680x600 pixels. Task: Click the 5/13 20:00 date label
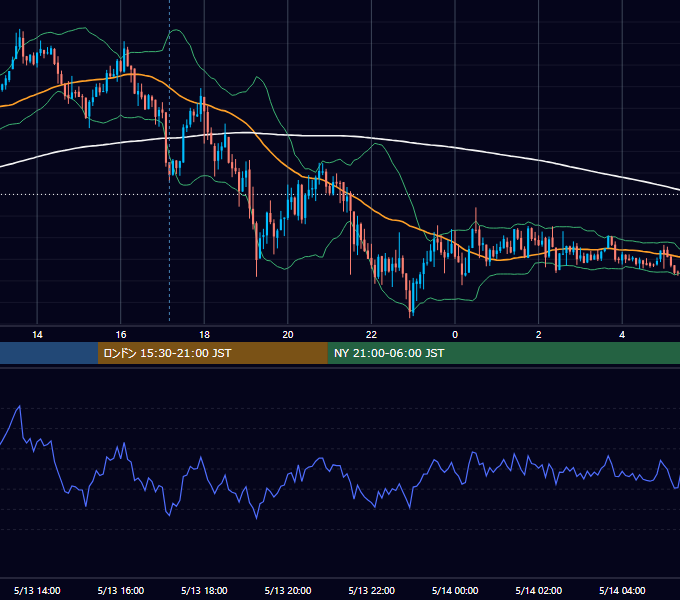[288, 590]
